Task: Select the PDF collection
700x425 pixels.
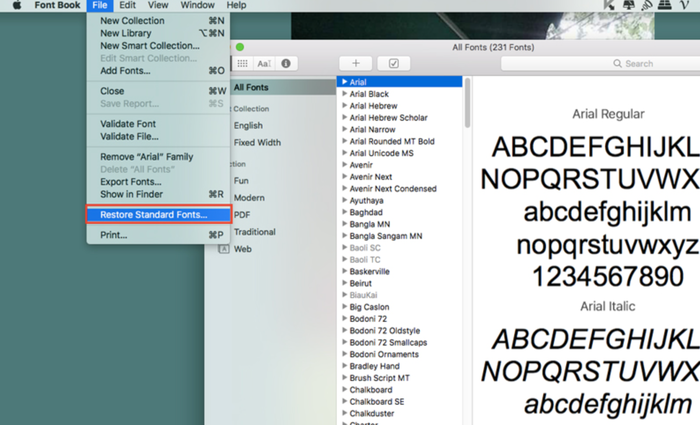Action: (242, 215)
